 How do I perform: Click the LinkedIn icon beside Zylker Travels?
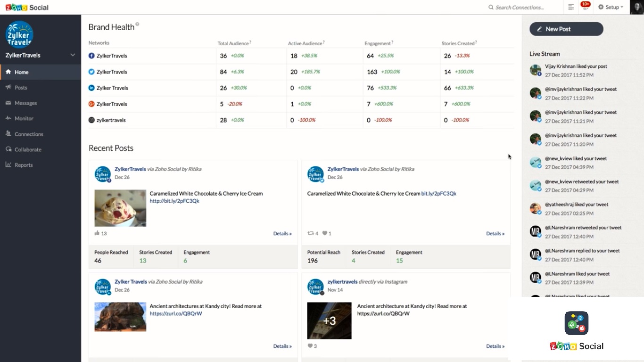(x=92, y=88)
